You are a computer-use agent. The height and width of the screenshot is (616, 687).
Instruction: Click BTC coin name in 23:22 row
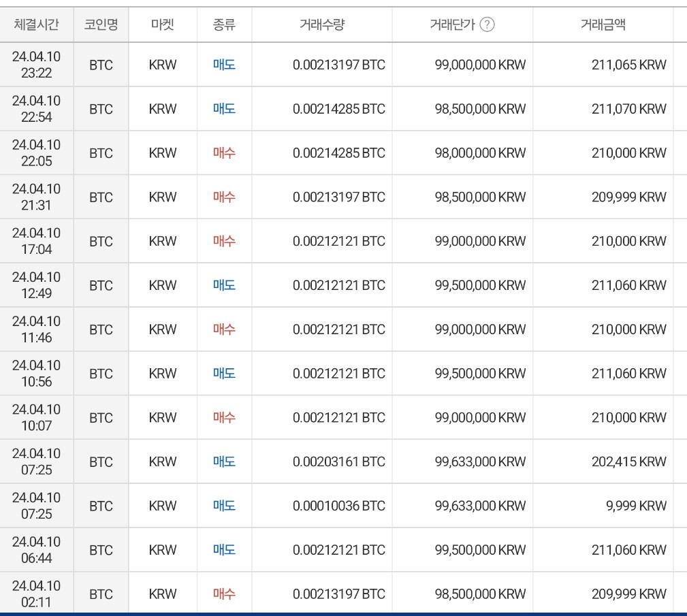tap(101, 65)
